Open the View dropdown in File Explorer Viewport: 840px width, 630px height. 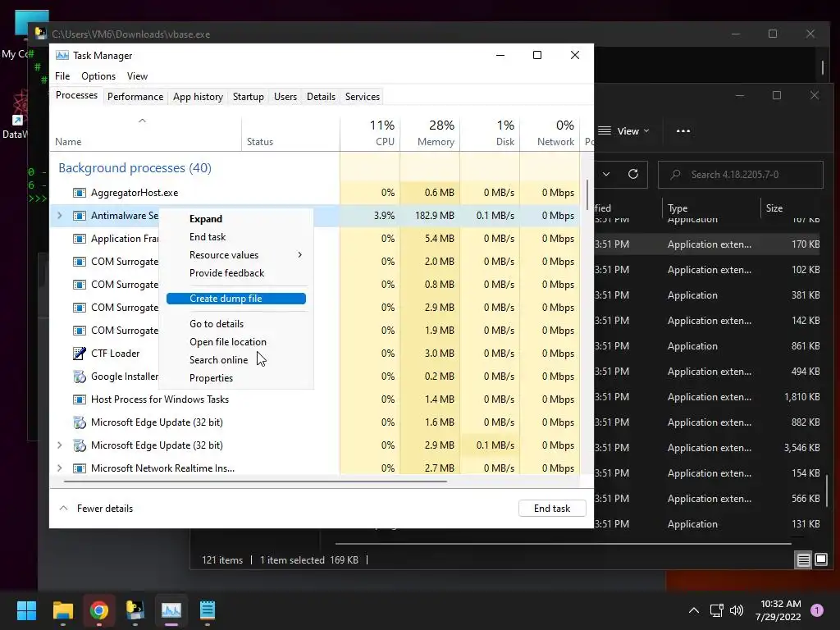623,131
